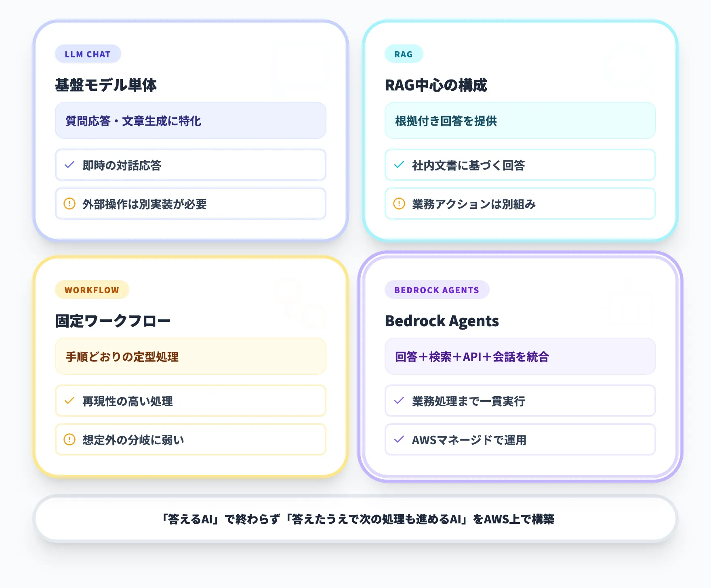Click the checkmark icon beside 業務処理まで一貫実行
711x588 pixels.
(x=399, y=401)
